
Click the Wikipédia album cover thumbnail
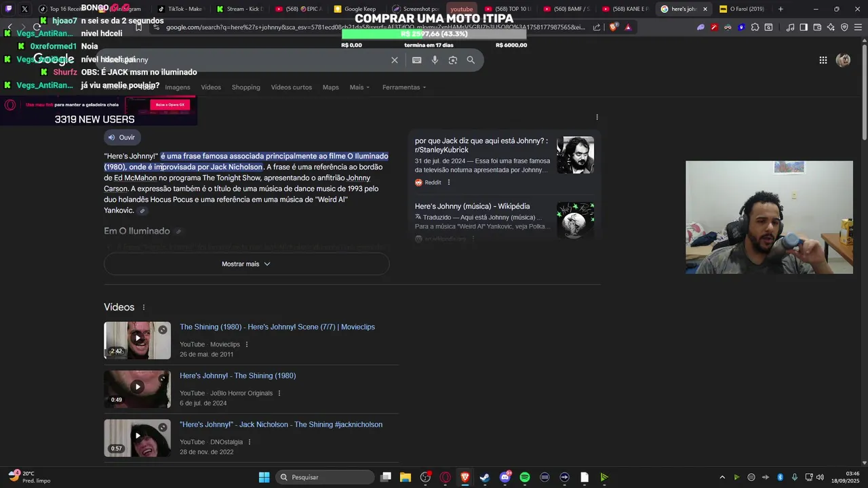tap(575, 220)
